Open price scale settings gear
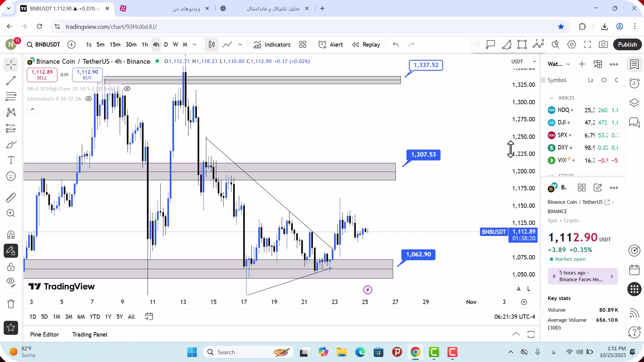 click(x=524, y=302)
